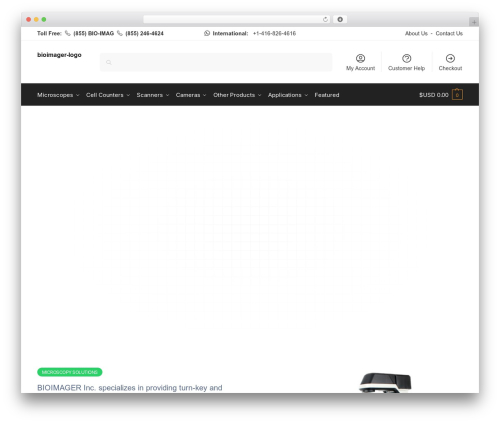500x423 pixels.
Task: Open the Cameras menu item
Action: (188, 95)
